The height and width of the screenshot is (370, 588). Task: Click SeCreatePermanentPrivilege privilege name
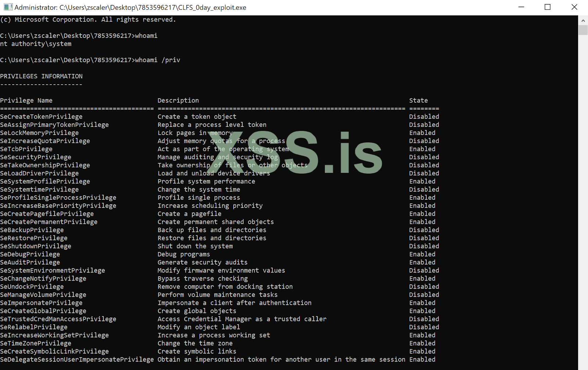tap(49, 222)
